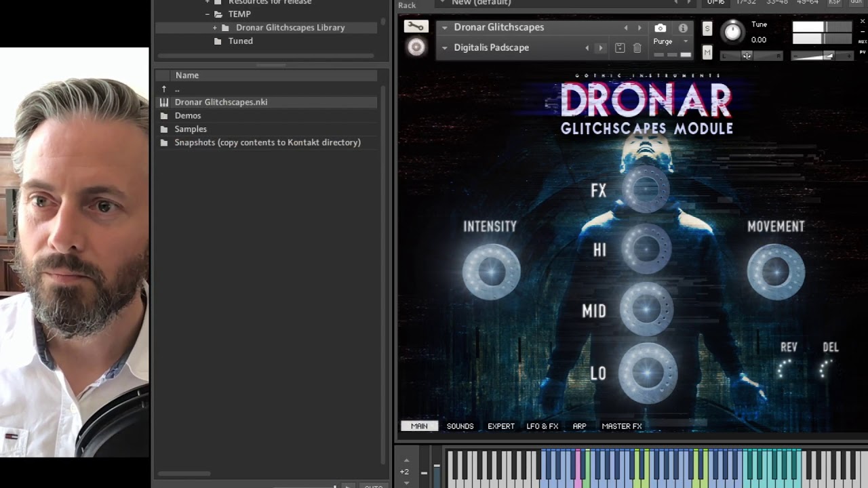The height and width of the screenshot is (488, 868).
Task: Click the Demos folder icon
Action: 163,116
